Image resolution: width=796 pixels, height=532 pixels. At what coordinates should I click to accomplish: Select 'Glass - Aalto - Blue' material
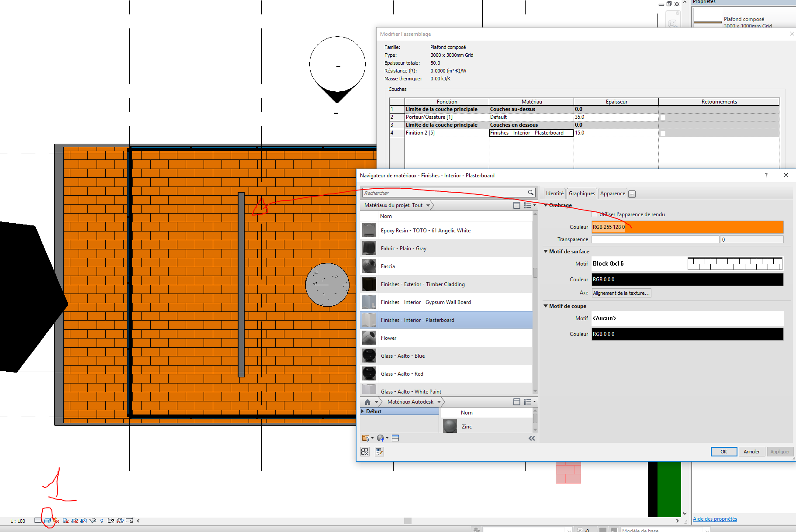446,356
